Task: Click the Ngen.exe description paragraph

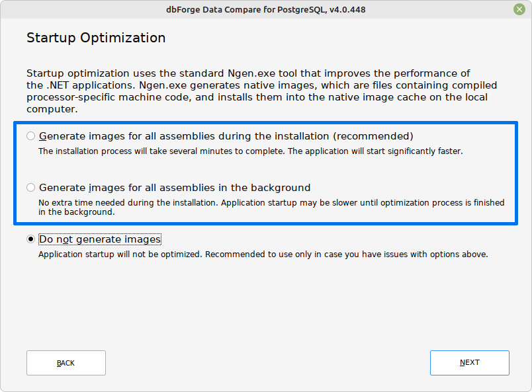Action: [261, 91]
